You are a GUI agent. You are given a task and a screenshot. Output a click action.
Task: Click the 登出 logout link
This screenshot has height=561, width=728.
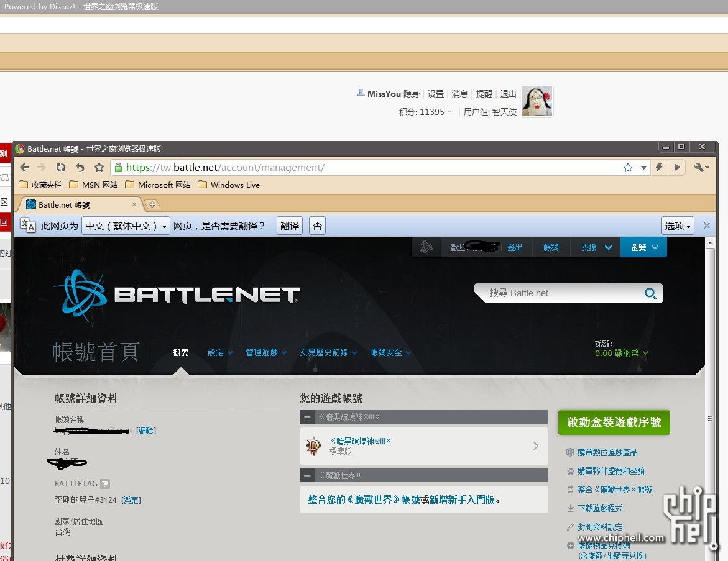[515, 247]
